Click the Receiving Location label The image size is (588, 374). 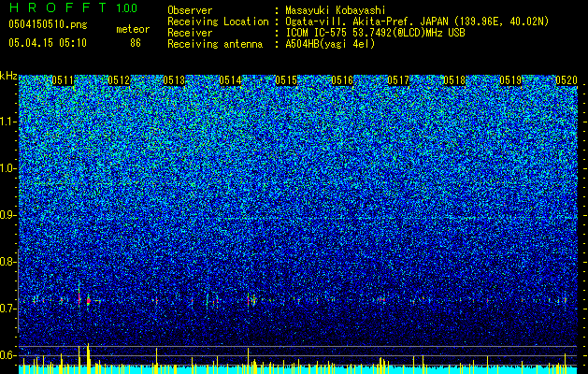[218, 22]
